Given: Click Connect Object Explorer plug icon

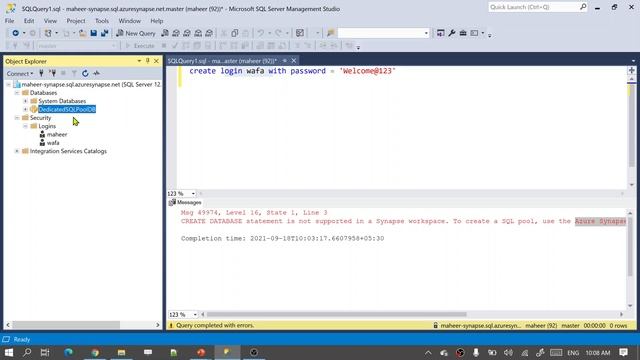Looking at the screenshot, I should point(41,73).
